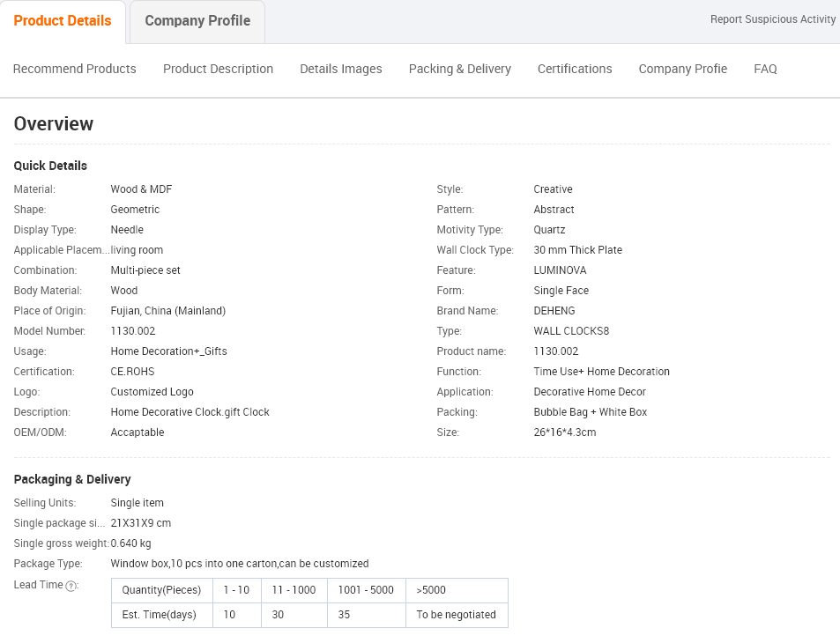This screenshot has width=840, height=643.
Task: Open the Company Profile tab
Action: click(x=197, y=21)
